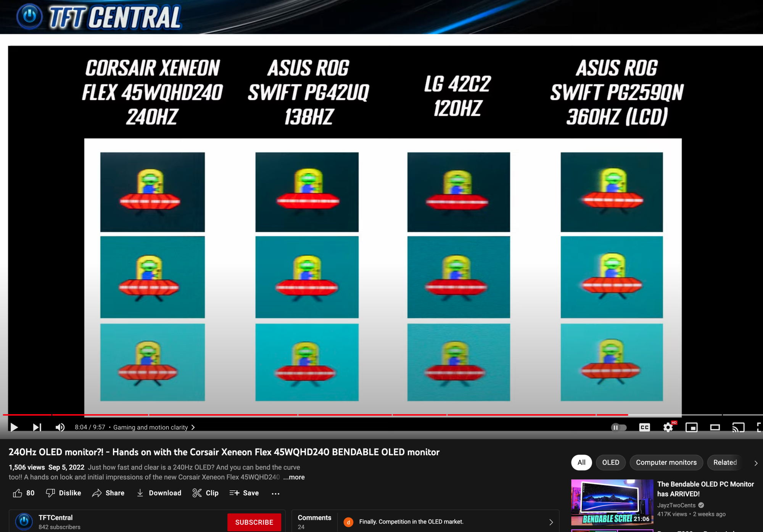The width and height of the screenshot is (763, 532).
Task: Download the video
Action: [159, 493]
